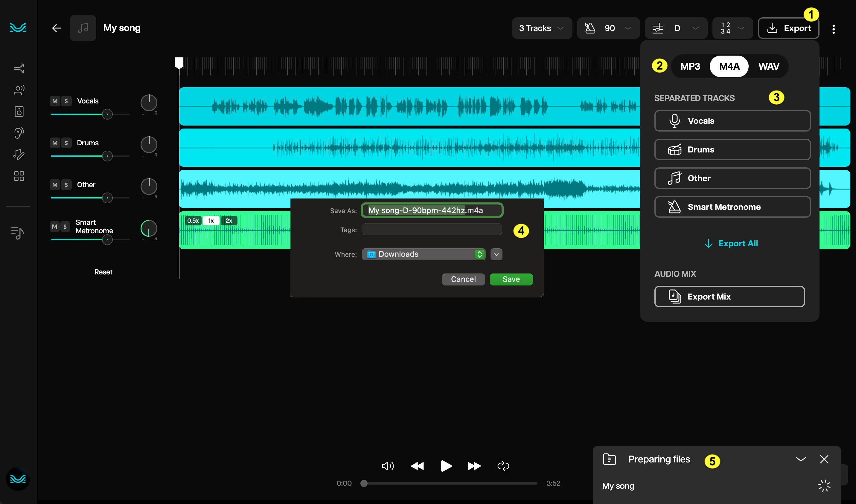Viewport: 856px width, 504px height.
Task: Click the Export All link
Action: tap(731, 244)
